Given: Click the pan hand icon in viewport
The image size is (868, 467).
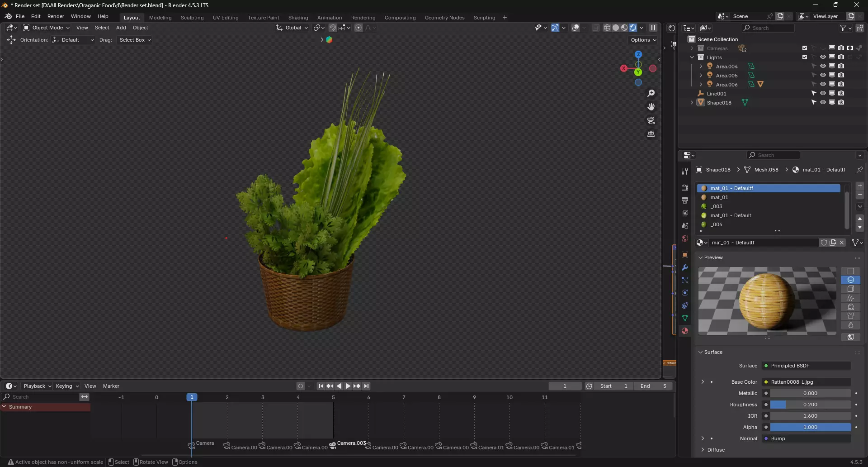Looking at the screenshot, I should tap(651, 107).
